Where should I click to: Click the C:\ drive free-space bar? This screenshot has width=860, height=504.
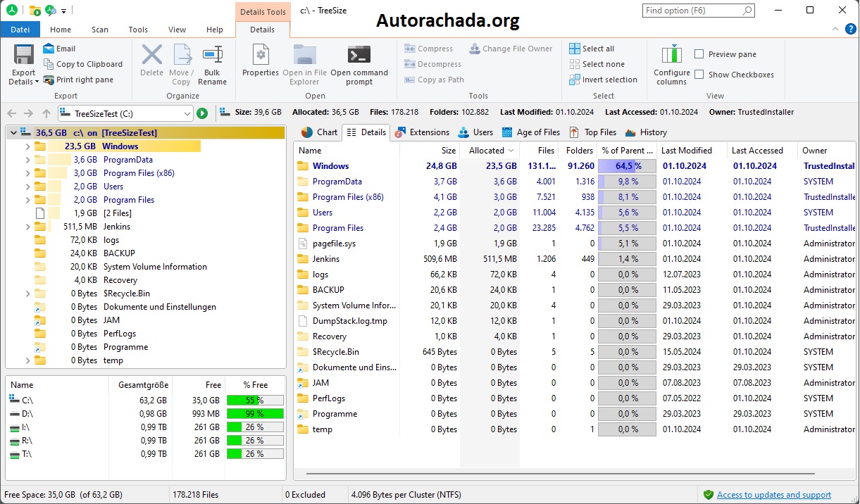pos(254,400)
